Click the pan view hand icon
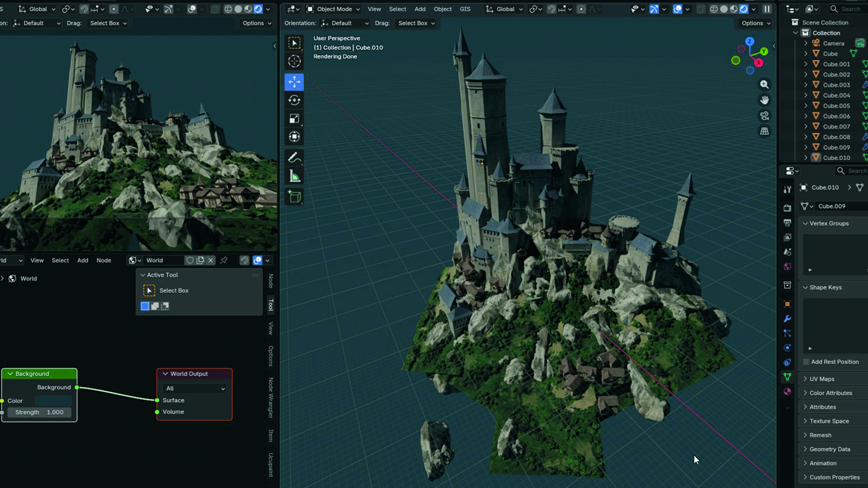 point(764,100)
